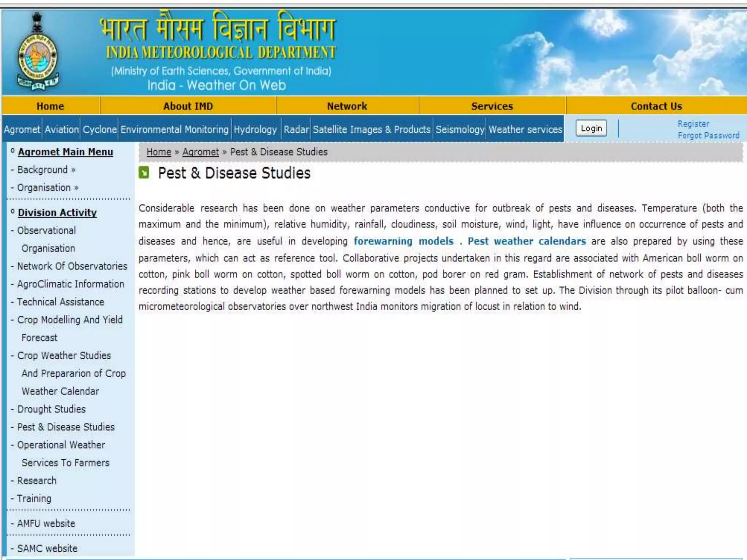Switch to Satellite Images & Products tab
Image resolution: width=747 pixels, height=560 pixels.
[x=371, y=129]
